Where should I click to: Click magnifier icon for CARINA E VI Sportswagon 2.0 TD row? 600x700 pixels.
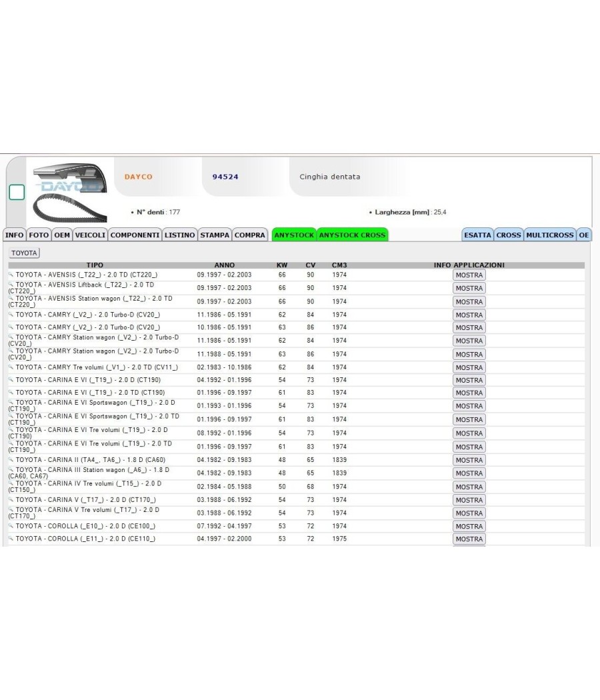pyautogui.click(x=11, y=416)
